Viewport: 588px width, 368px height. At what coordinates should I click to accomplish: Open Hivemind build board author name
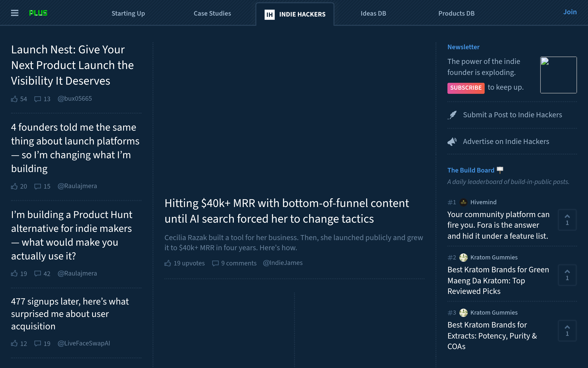click(x=483, y=202)
